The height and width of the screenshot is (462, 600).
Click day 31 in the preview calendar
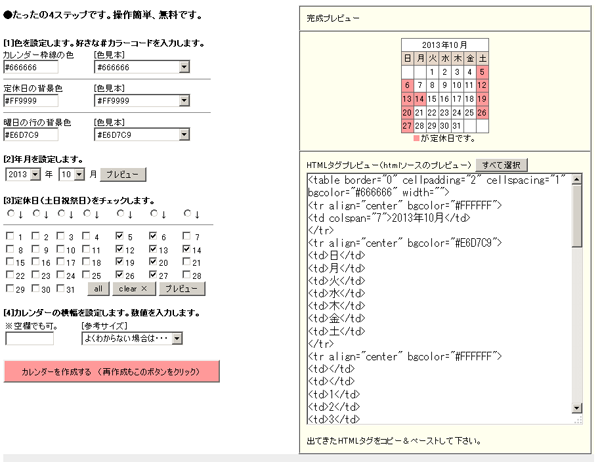coord(457,126)
